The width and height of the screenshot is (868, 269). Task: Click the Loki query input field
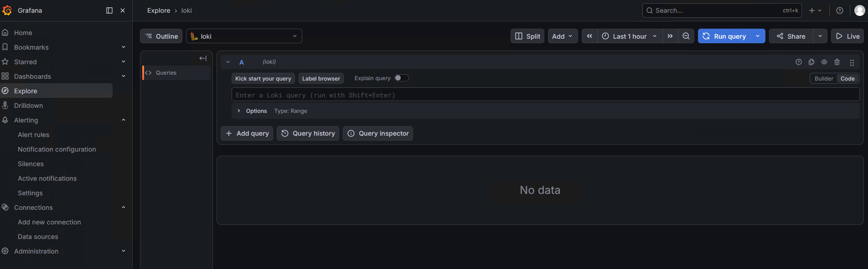pos(545,95)
